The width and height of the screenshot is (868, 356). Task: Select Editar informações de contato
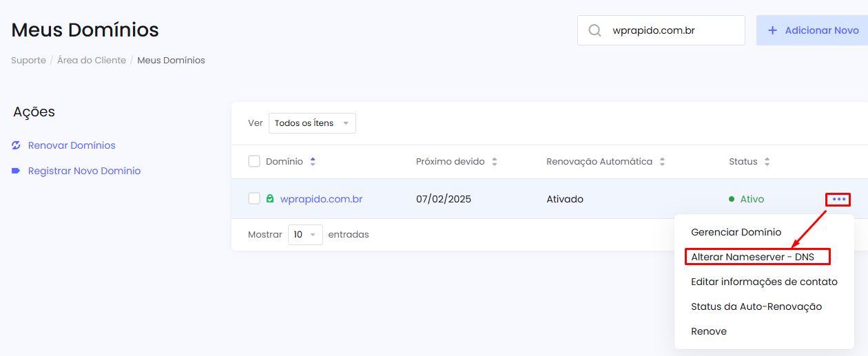pos(765,282)
